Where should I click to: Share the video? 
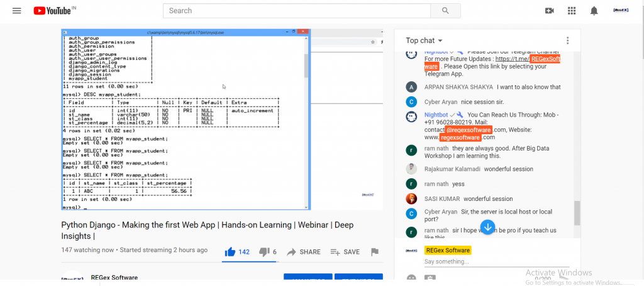304,252
